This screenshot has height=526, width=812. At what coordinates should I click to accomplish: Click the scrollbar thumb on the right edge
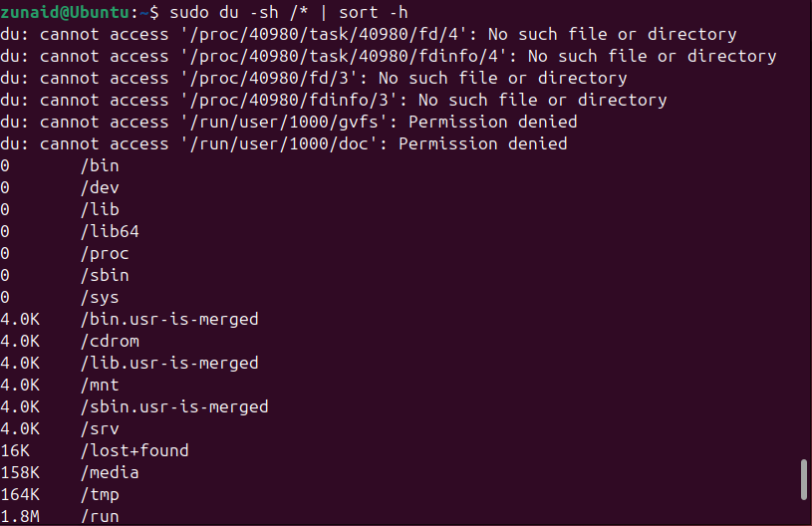pyautogui.click(x=804, y=479)
